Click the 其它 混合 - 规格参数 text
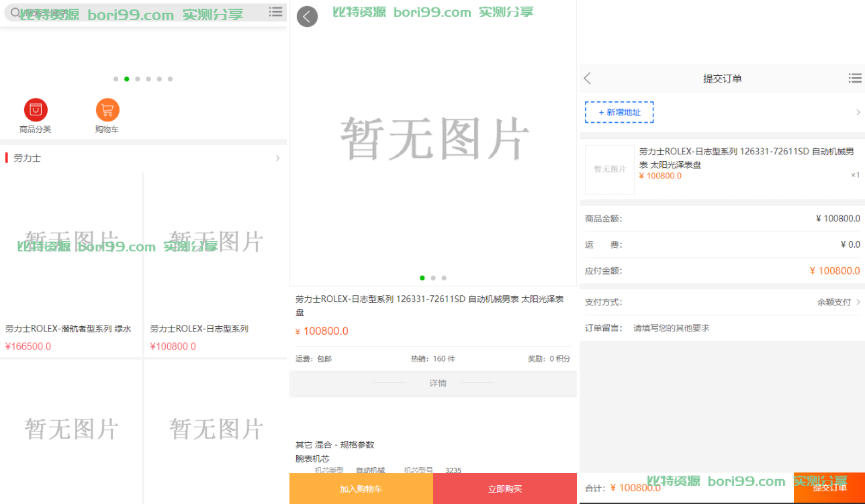The width and height of the screenshot is (865, 504). 335,444
